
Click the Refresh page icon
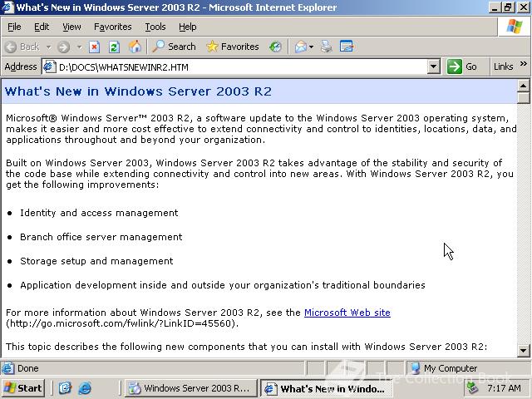[114, 47]
